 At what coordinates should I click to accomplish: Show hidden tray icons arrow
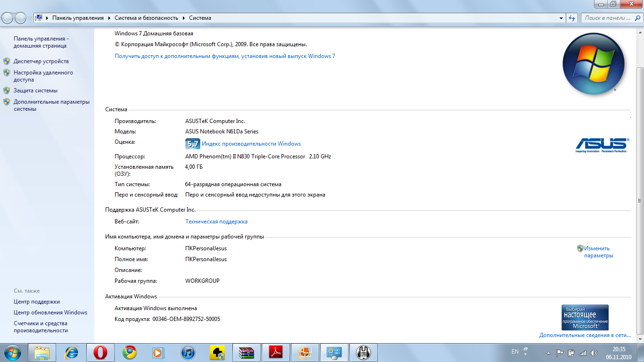click(x=548, y=353)
